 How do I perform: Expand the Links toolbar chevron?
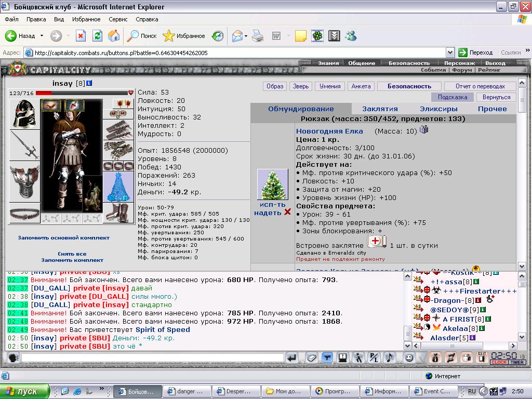(528, 50)
